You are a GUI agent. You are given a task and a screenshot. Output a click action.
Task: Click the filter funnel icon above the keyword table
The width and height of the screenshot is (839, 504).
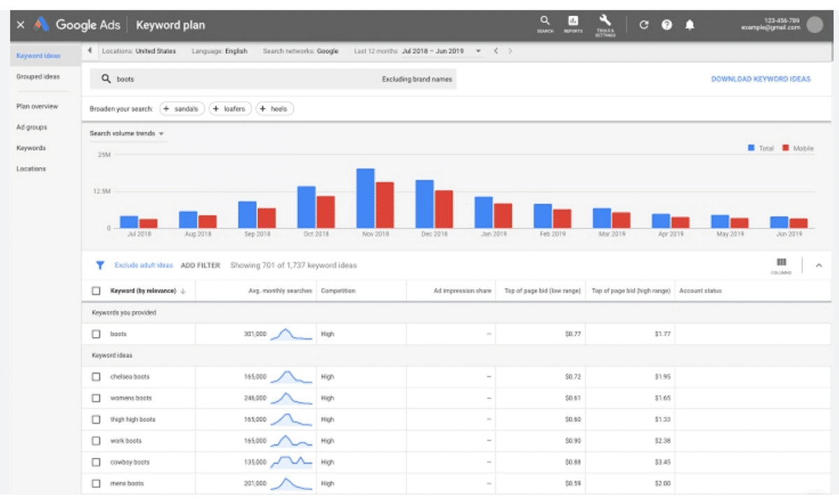tap(99, 265)
